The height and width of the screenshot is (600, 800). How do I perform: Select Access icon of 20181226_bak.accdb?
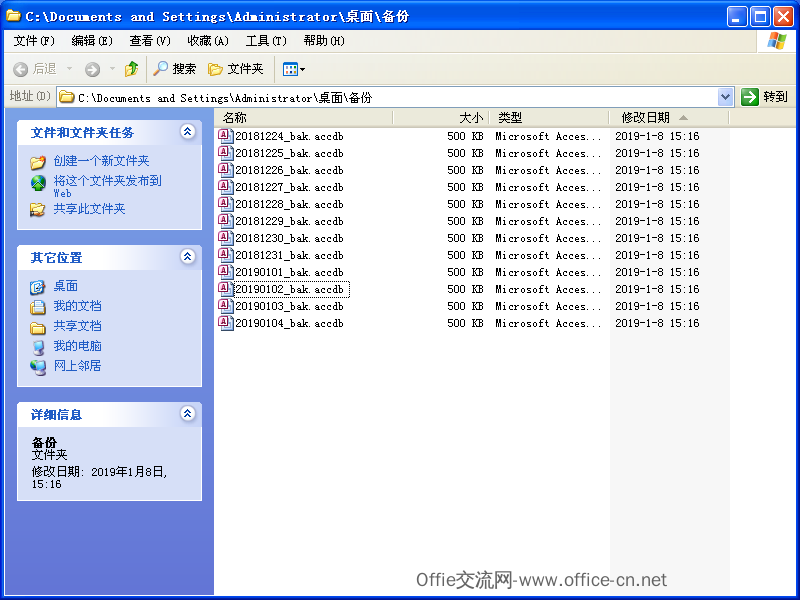225,170
